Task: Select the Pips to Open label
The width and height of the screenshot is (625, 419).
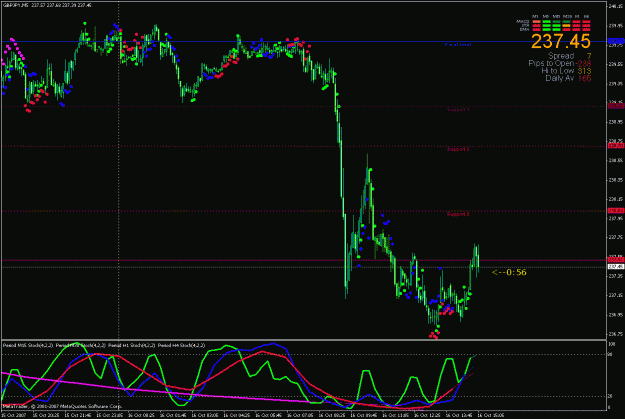Action: [x=551, y=63]
